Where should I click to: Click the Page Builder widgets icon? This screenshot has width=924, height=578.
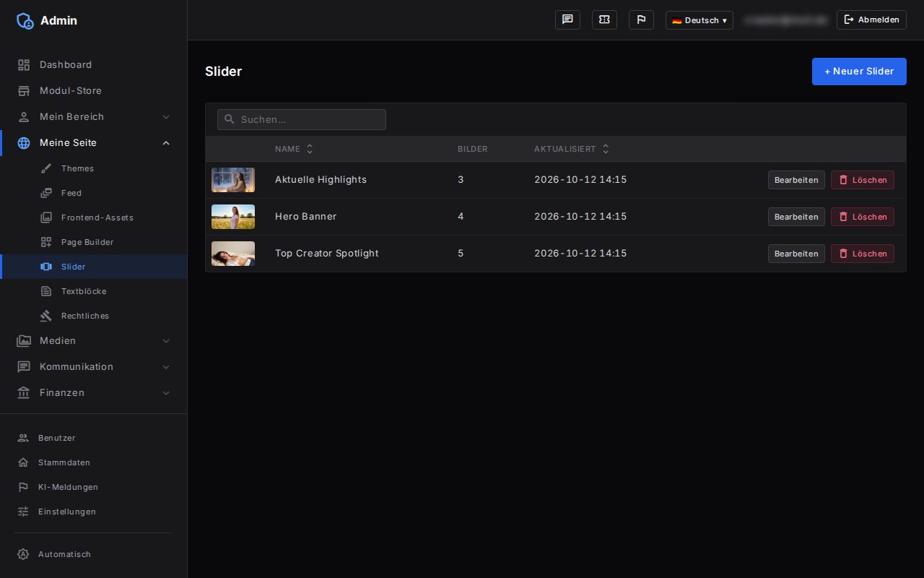tap(46, 242)
